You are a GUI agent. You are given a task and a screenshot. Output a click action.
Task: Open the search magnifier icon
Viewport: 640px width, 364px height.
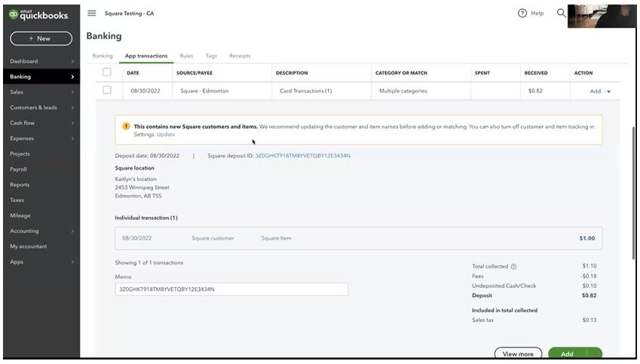click(561, 13)
